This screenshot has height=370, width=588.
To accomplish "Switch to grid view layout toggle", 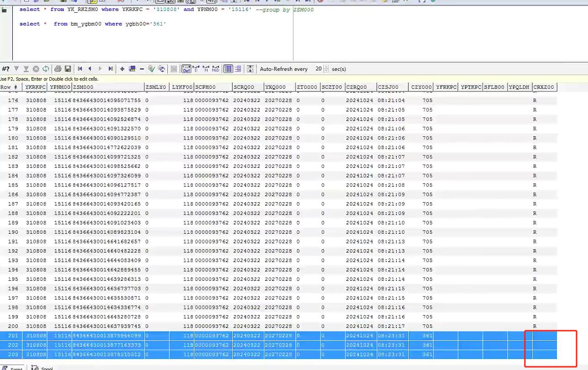I will pos(228,69).
